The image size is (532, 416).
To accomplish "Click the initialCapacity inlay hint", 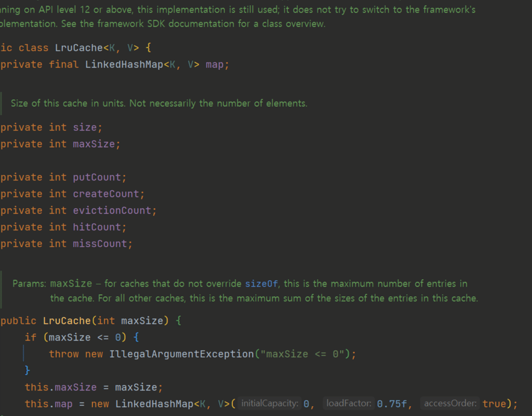I will click(x=270, y=404).
